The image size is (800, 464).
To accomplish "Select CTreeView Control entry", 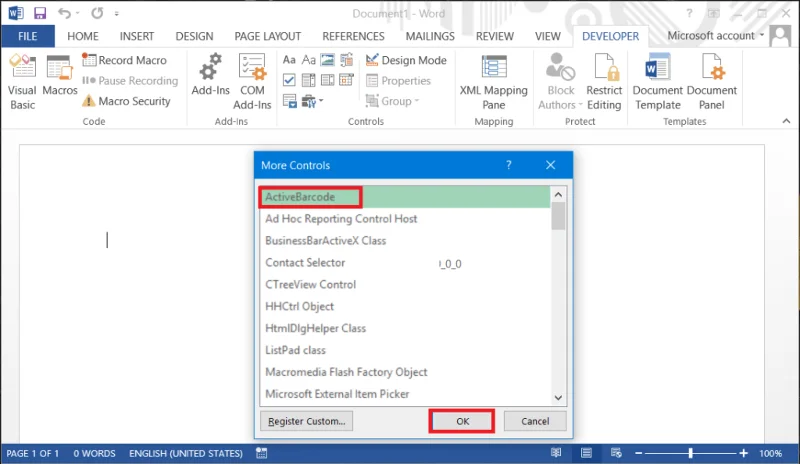I will pyautogui.click(x=405, y=285).
